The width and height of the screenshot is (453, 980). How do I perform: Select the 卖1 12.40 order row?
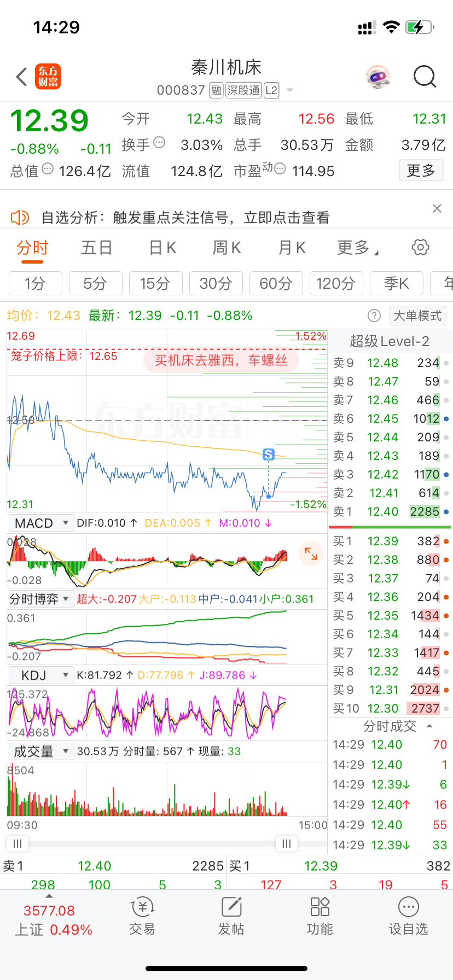tap(391, 512)
